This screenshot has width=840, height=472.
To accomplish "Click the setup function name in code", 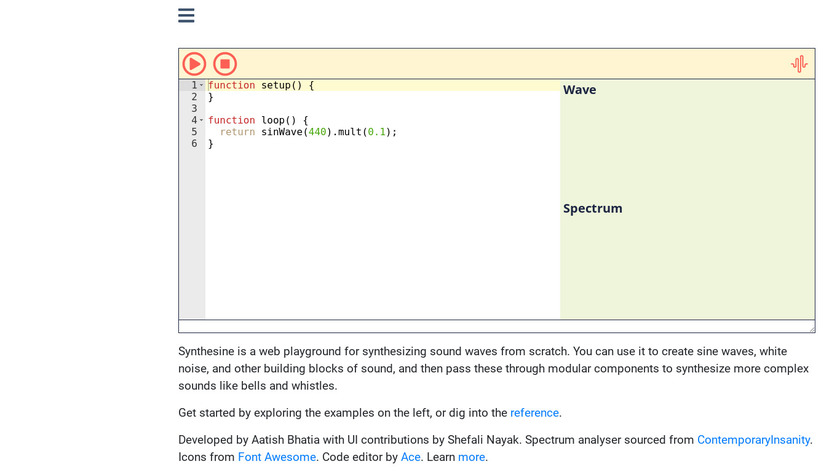I will 275,85.
